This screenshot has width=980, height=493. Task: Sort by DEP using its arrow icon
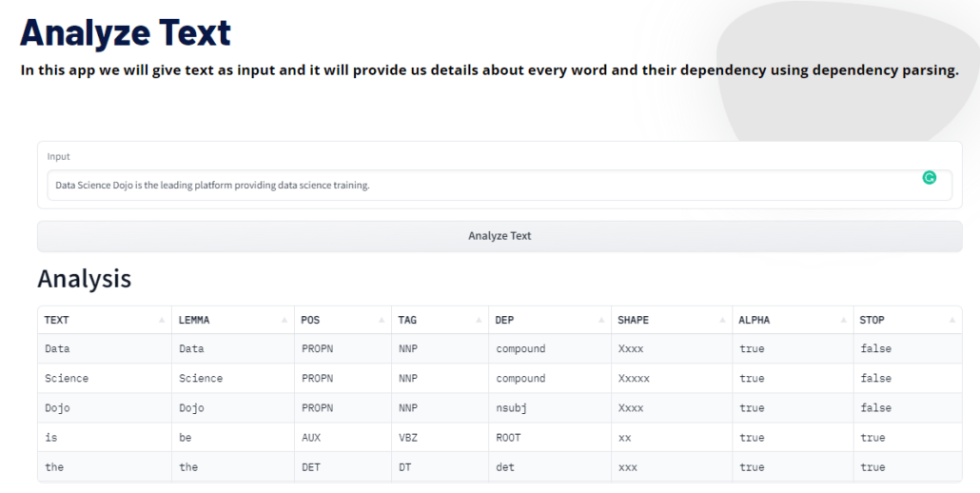click(x=599, y=321)
